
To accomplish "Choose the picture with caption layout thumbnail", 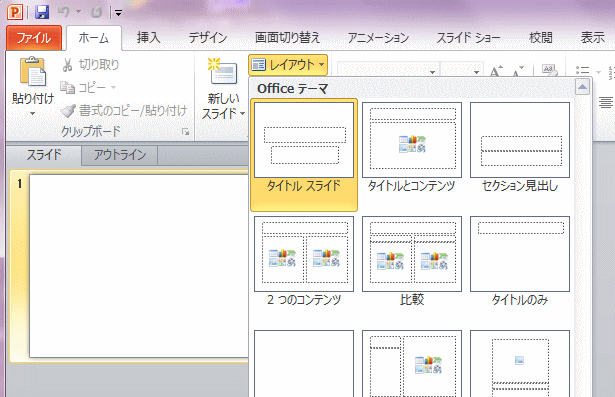I will (x=520, y=363).
